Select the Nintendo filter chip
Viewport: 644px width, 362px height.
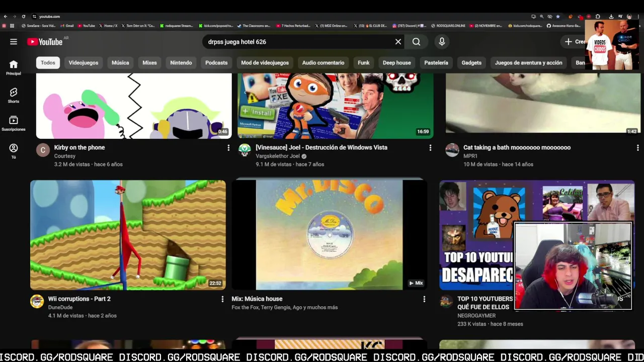(181, 63)
